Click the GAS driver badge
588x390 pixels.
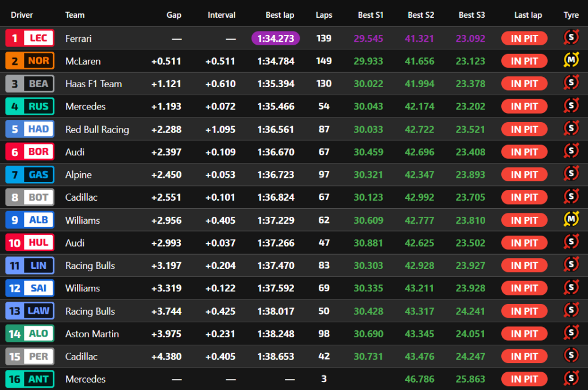pos(30,174)
